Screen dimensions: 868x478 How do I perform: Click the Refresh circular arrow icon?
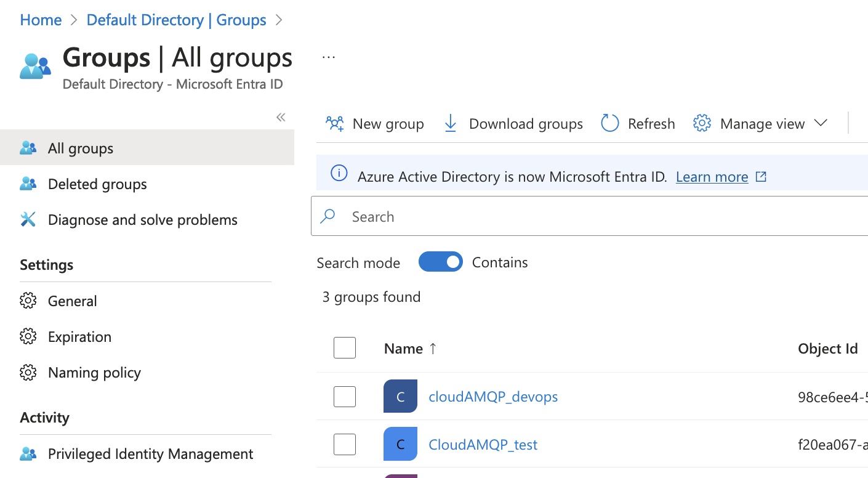tap(609, 124)
